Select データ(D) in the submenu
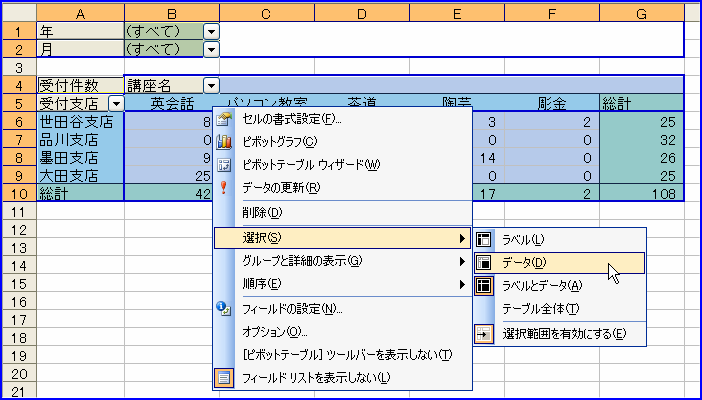Image resolution: width=702 pixels, height=400 pixels. [560, 263]
